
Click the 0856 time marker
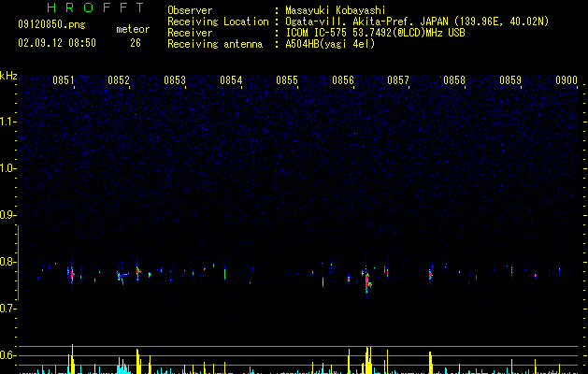pos(343,80)
